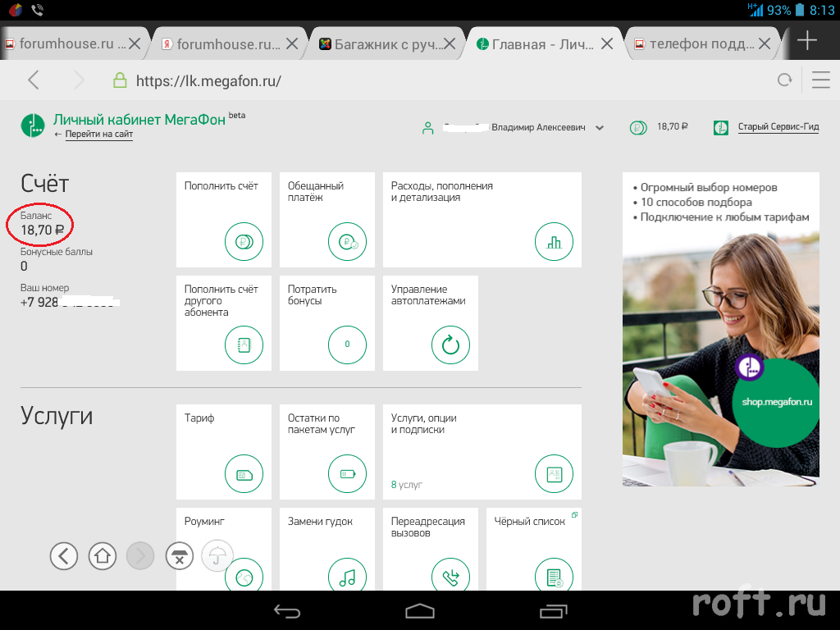This screenshot has width=840, height=630.
Task: Click the Перейти на сайт link
Action: [x=98, y=135]
